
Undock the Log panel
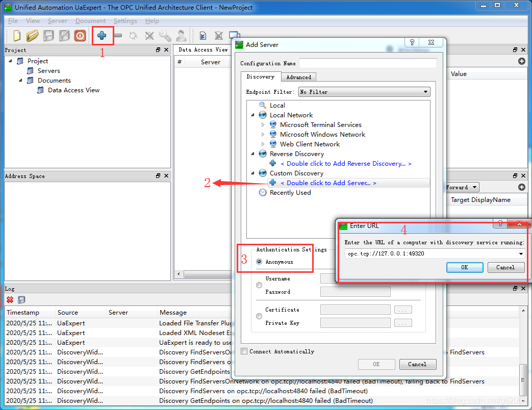pyautogui.click(x=515, y=288)
